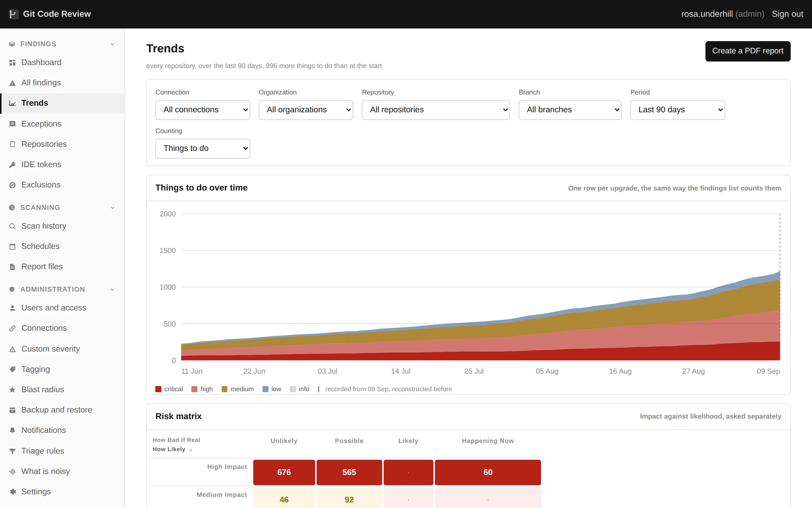The width and height of the screenshot is (812, 508).
Task: Click the Exclusions blocked-circle icon
Action: point(12,185)
